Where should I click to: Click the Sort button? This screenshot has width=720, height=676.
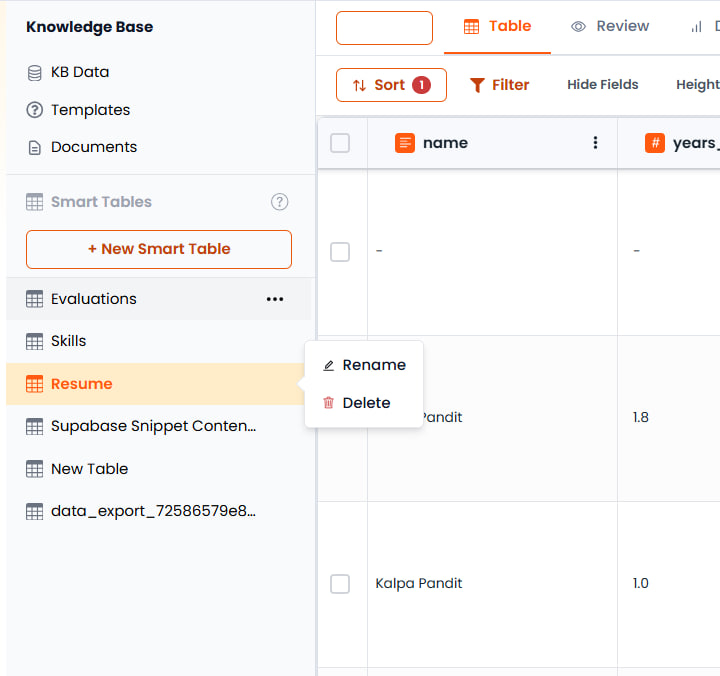(x=391, y=85)
